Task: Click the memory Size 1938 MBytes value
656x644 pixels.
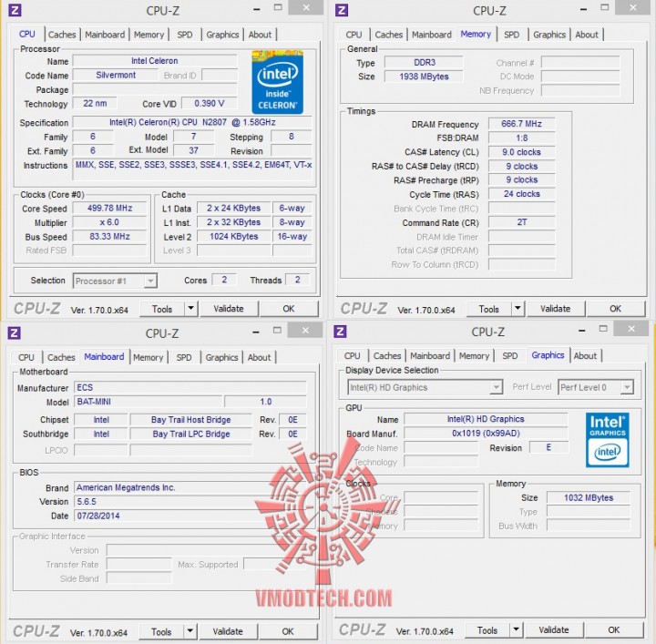Action: tap(424, 77)
